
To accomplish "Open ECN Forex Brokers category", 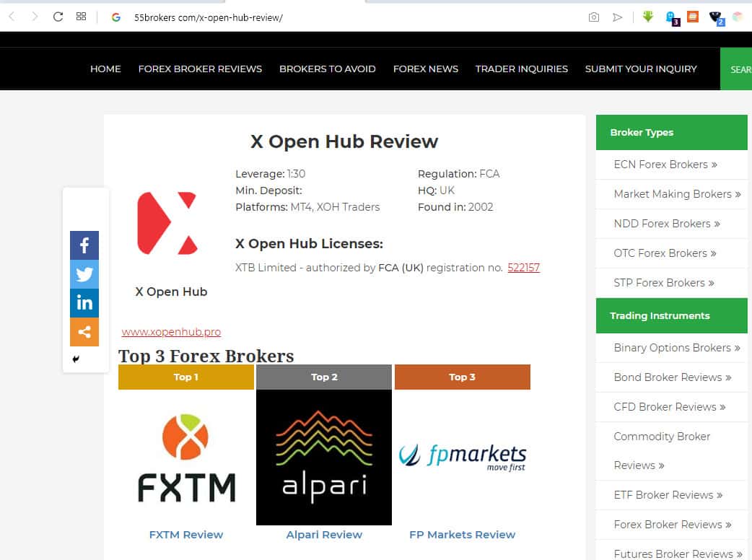I will (x=665, y=165).
